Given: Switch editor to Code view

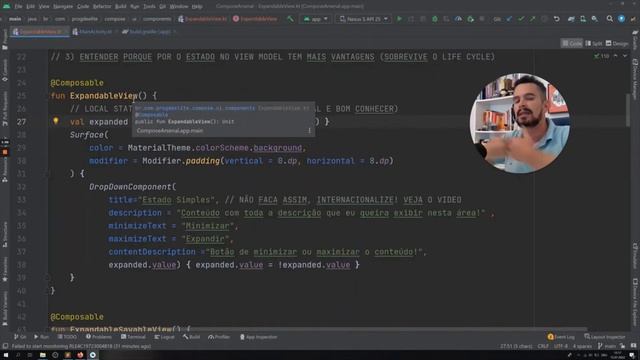Looking at the screenshot, I should 572,43.
